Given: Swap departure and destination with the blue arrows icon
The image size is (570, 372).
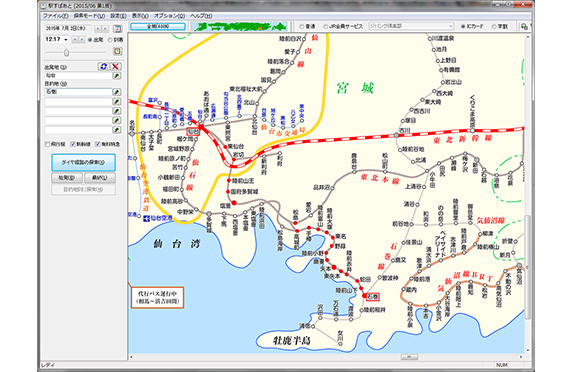Looking at the screenshot, I should click(104, 67).
